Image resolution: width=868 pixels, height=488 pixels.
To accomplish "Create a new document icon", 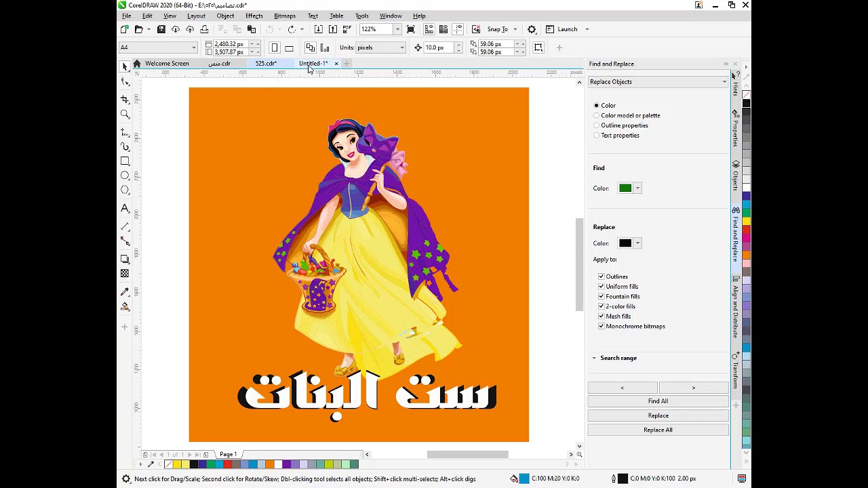I will [125, 29].
